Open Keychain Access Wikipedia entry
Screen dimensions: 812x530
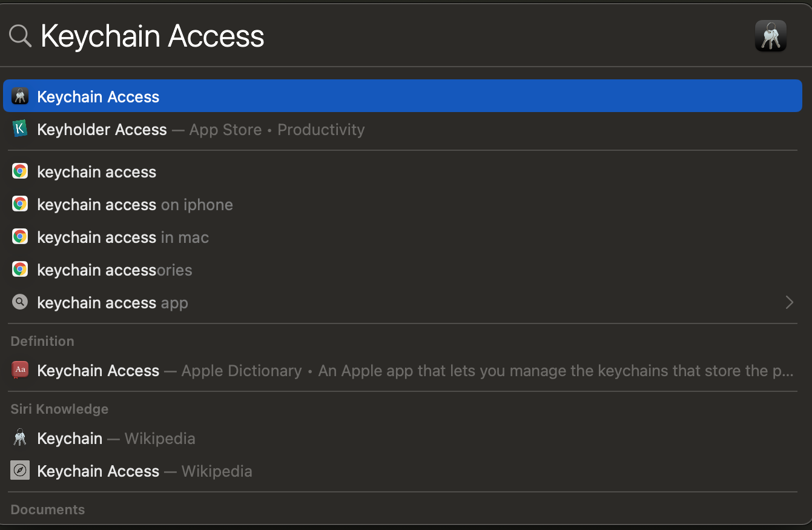[403, 471]
